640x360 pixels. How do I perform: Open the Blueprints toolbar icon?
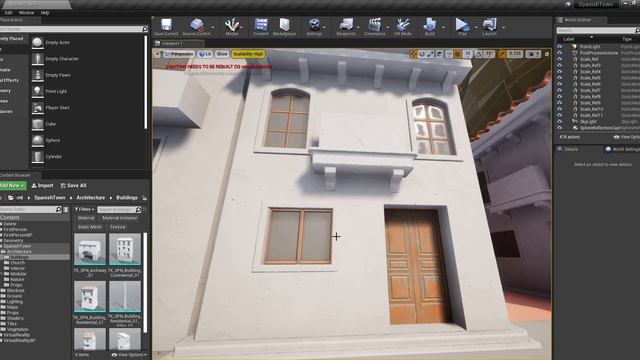[x=346, y=27]
